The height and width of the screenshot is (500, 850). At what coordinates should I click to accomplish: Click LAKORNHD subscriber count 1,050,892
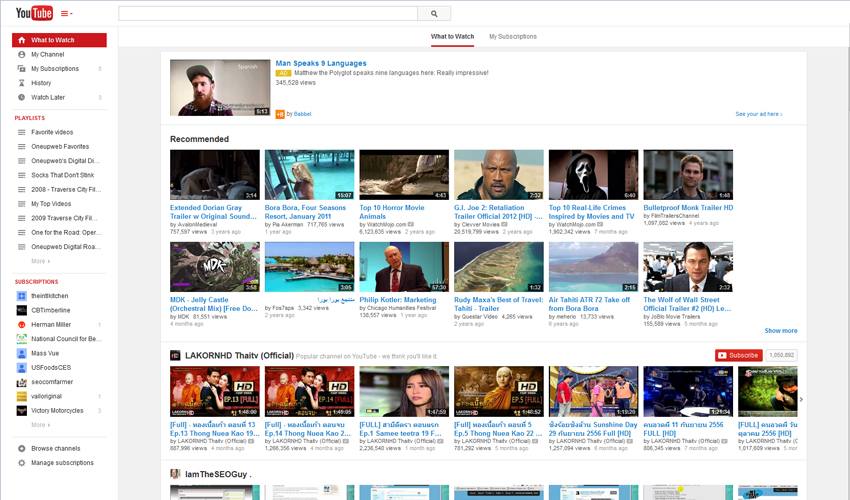pyautogui.click(x=781, y=356)
